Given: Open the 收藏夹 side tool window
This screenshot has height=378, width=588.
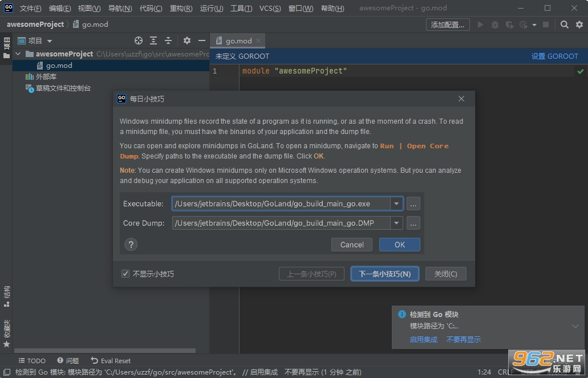Looking at the screenshot, I should click(x=6, y=334).
